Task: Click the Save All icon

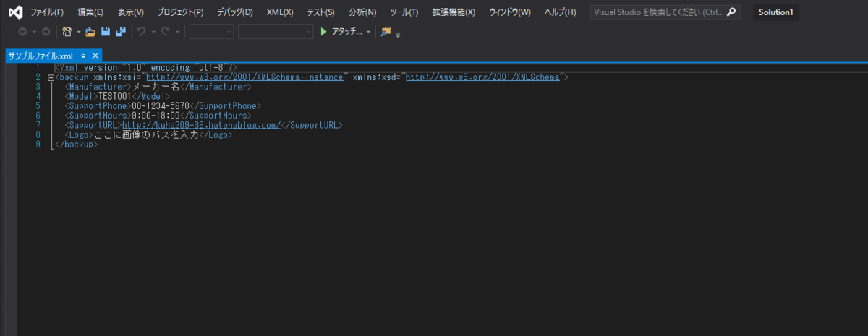Action: (x=121, y=32)
